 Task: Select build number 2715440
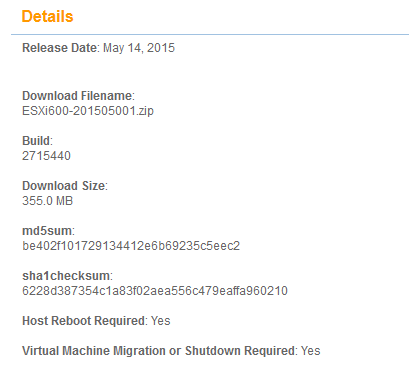click(x=46, y=156)
